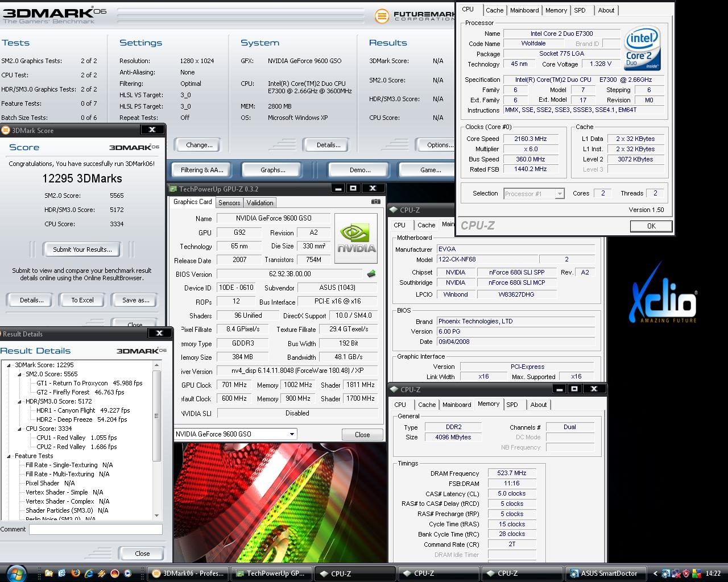The height and width of the screenshot is (582, 728).
Task: Click Result Details scrollbar up arrow
Action: click(x=157, y=365)
